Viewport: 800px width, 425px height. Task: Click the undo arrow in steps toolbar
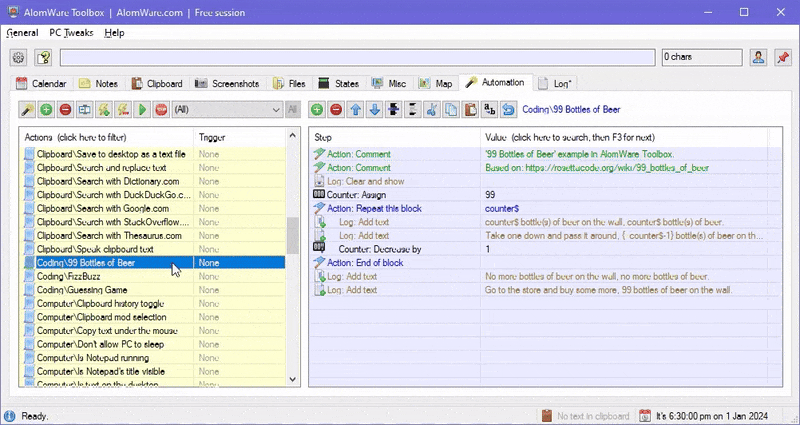pos(508,109)
